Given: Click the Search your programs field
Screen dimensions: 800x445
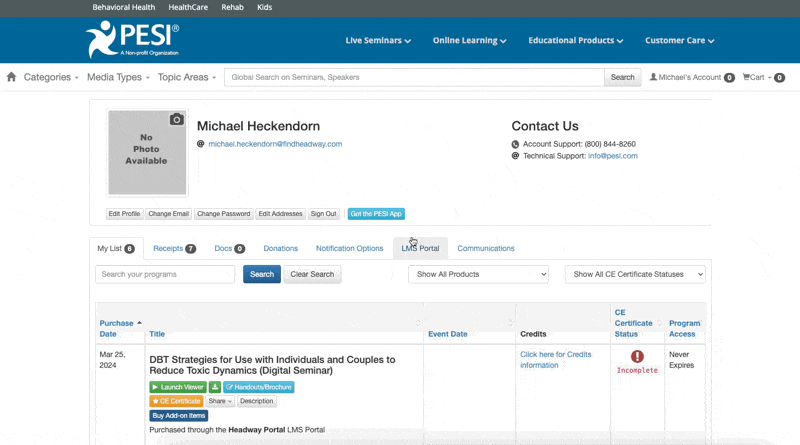Looking at the screenshot, I should point(165,274).
